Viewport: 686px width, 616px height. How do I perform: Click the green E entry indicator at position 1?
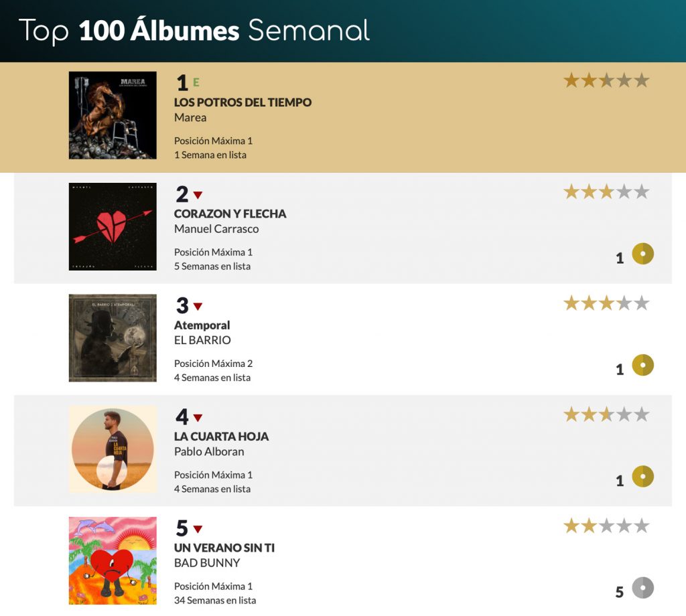(196, 82)
